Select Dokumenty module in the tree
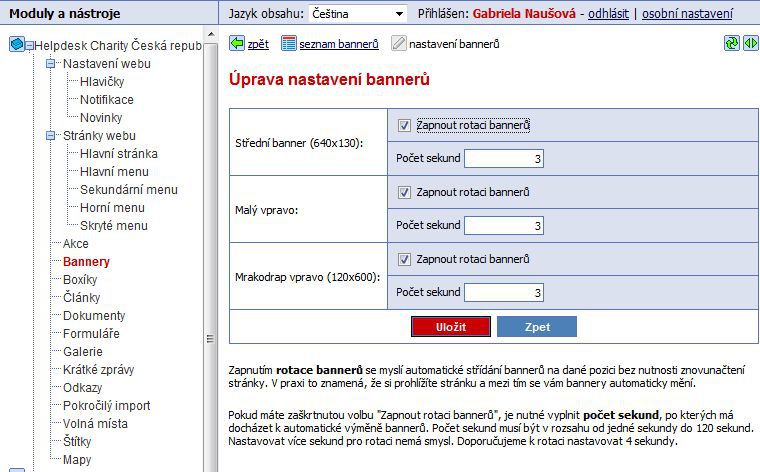 [94, 315]
